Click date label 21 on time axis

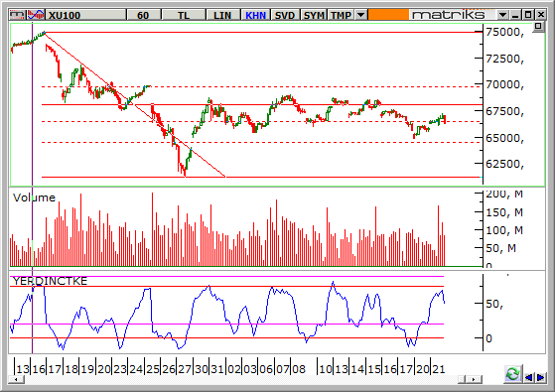point(438,369)
